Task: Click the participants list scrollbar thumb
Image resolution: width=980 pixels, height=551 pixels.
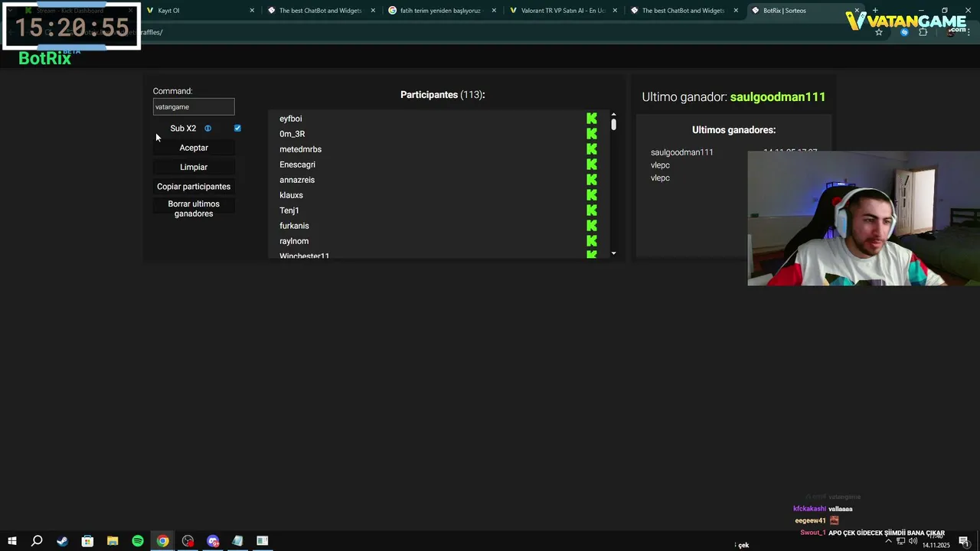Action: click(613, 124)
